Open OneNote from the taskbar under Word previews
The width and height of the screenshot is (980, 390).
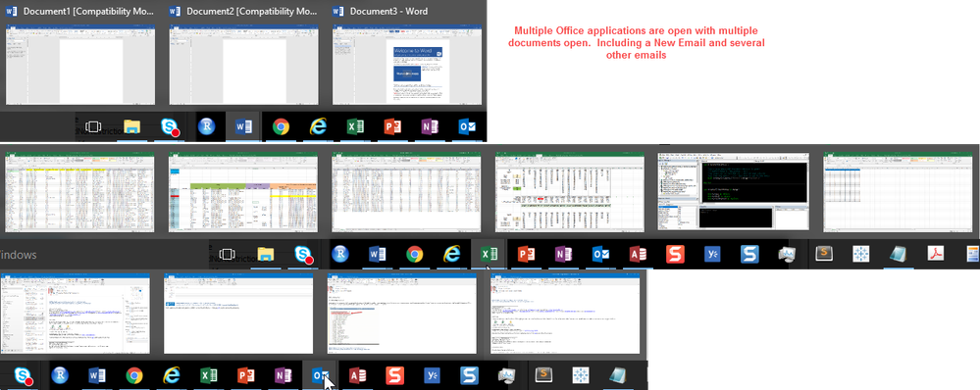pyautogui.click(x=430, y=126)
